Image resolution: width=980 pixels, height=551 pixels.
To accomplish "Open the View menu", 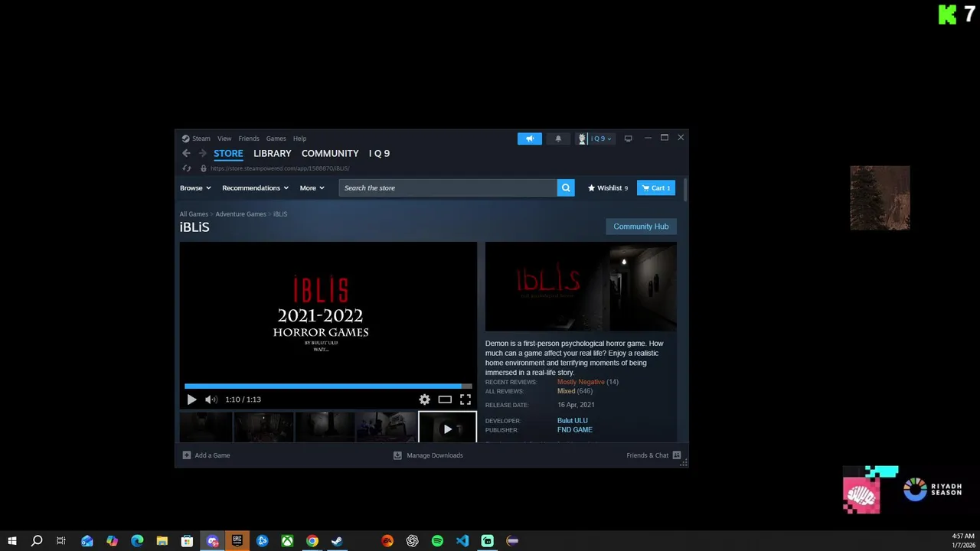I will (224, 139).
